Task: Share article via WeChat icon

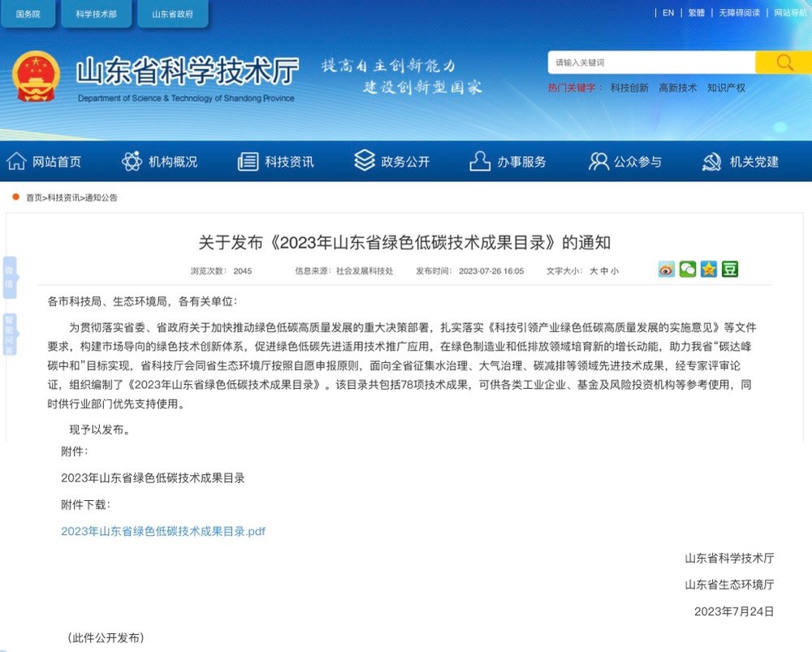Action: (x=688, y=270)
